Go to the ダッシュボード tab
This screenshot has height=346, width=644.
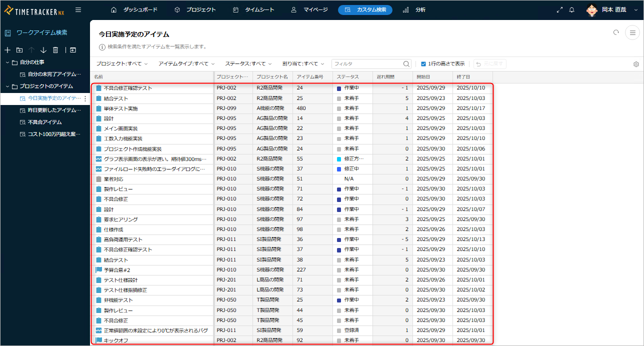pos(134,10)
